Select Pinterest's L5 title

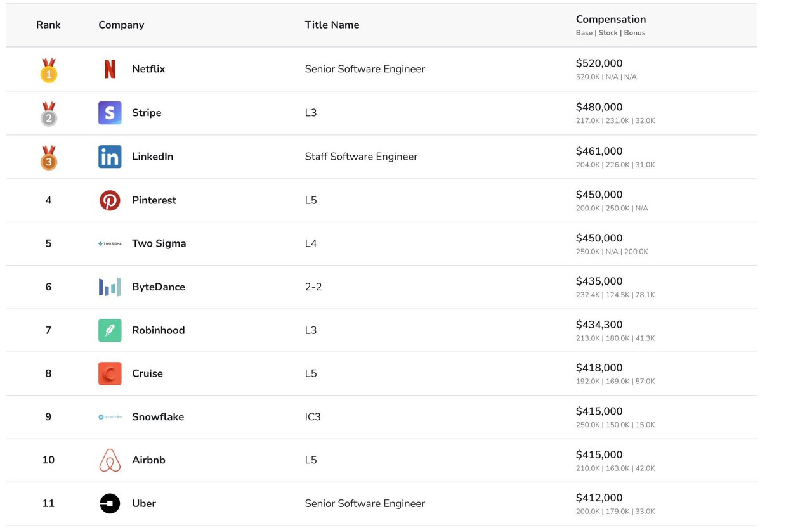[311, 200]
